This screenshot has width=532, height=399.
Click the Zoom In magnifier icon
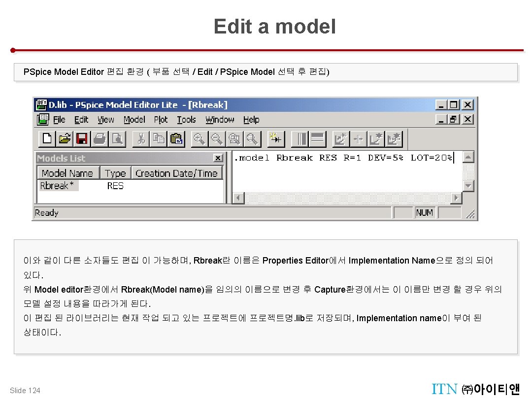(199, 139)
